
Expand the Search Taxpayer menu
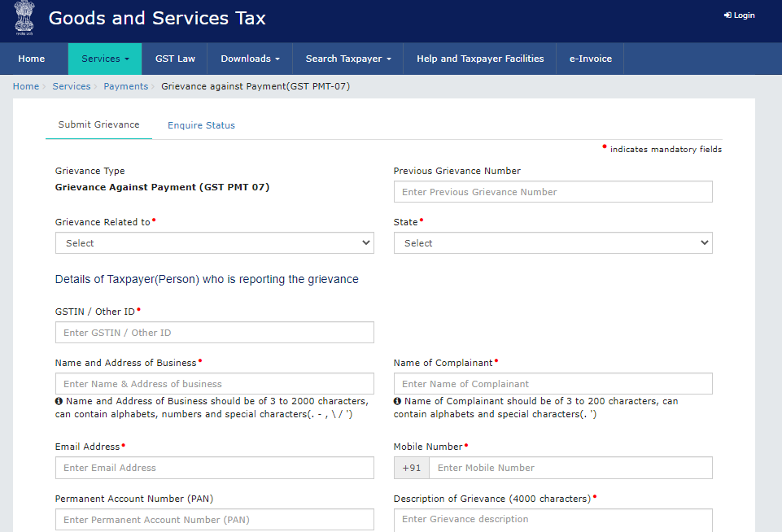(348, 59)
